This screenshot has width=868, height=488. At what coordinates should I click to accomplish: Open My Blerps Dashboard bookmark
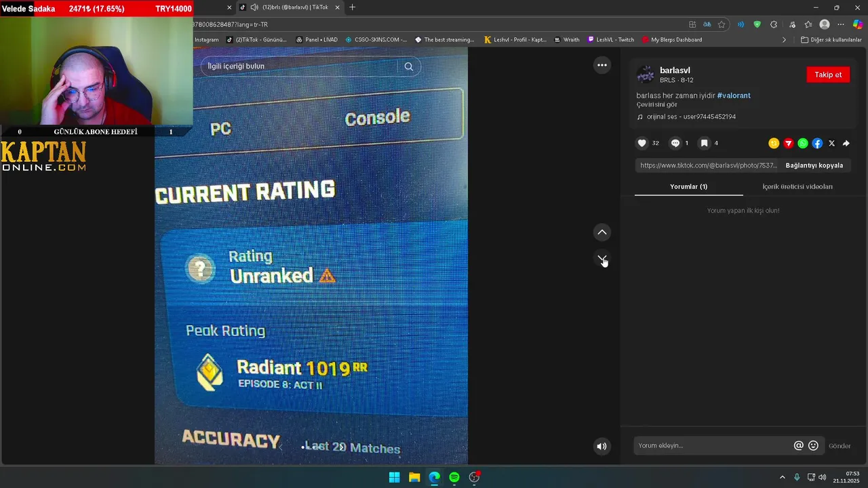[672, 40]
